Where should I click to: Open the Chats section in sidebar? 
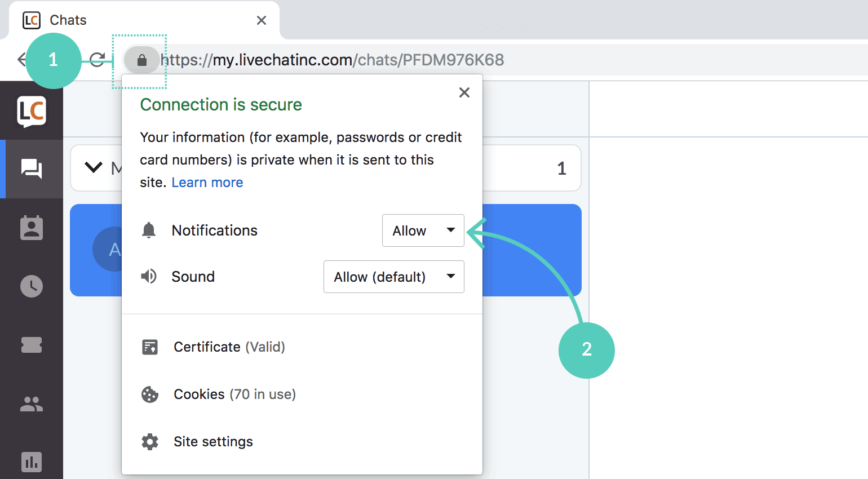[32, 168]
